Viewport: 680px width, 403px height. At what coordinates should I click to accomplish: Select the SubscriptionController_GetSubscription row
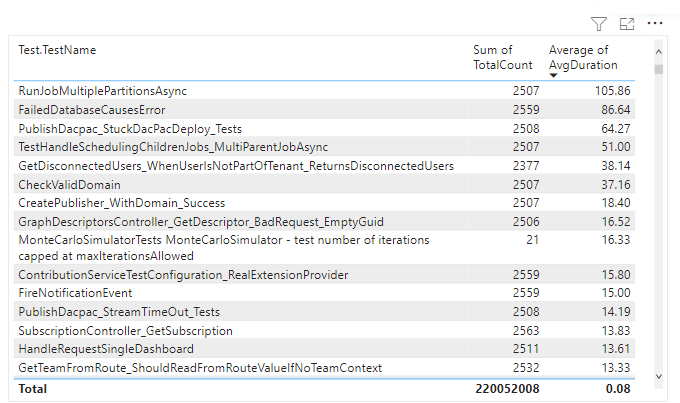coord(126,331)
